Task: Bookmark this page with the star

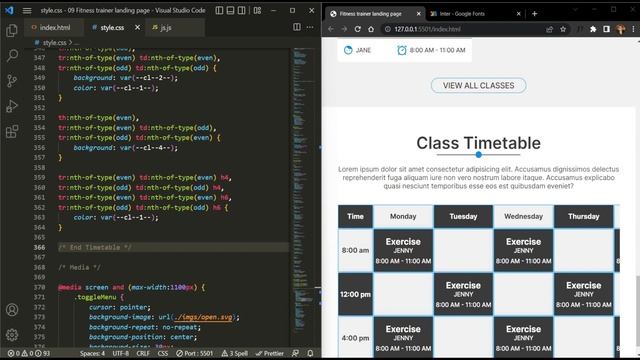Action: coord(563,29)
